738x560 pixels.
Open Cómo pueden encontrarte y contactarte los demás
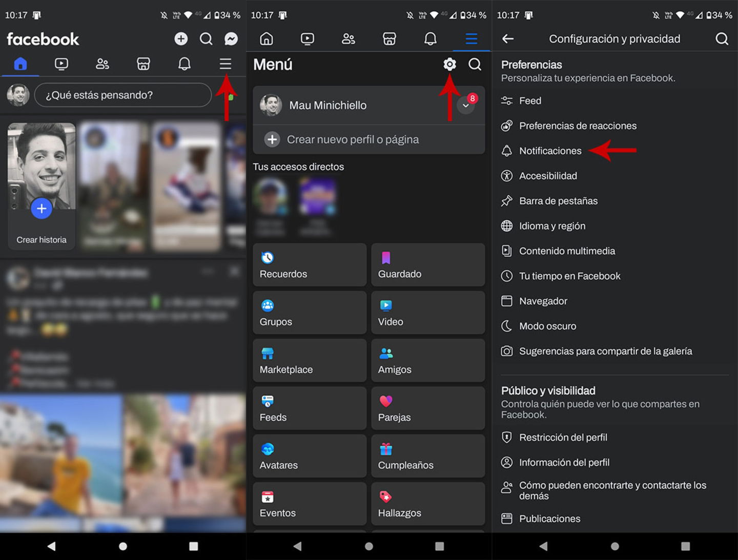(615, 491)
